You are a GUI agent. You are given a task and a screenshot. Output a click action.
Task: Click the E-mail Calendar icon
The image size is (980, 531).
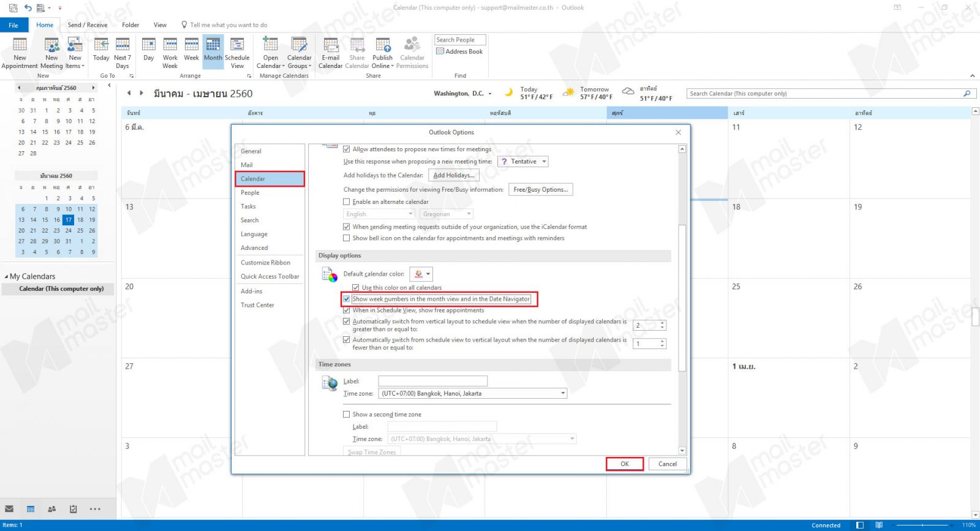coord(331,53)
